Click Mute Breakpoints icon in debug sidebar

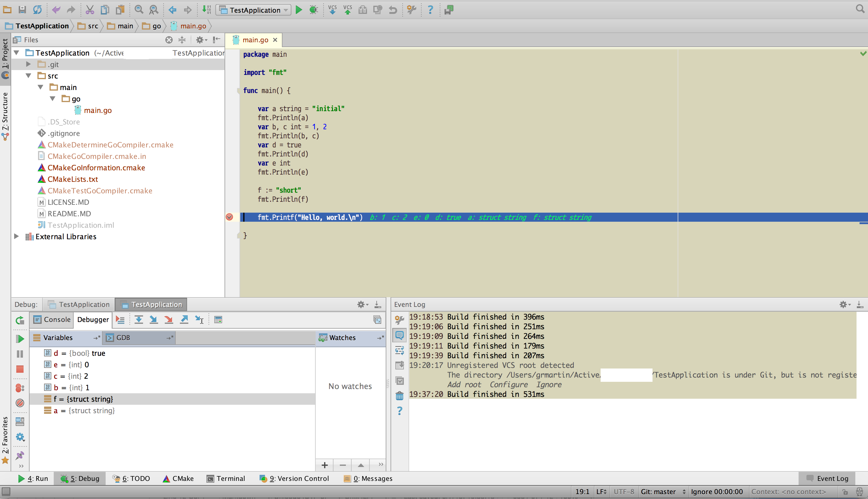pos(20,403)
